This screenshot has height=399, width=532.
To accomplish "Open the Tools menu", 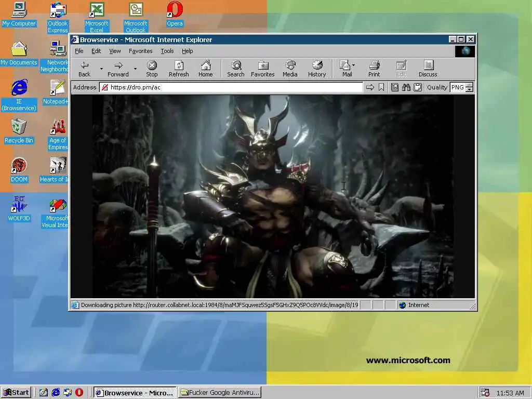I will point(167,51).
